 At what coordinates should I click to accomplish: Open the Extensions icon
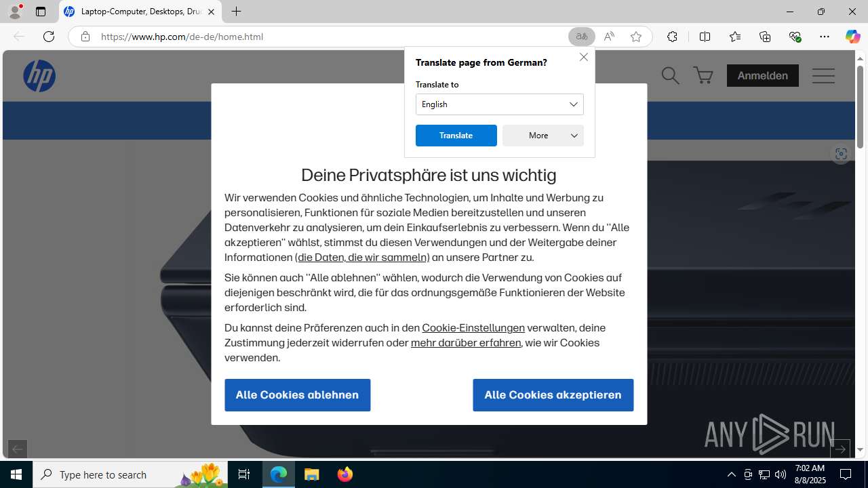point(672,37)
